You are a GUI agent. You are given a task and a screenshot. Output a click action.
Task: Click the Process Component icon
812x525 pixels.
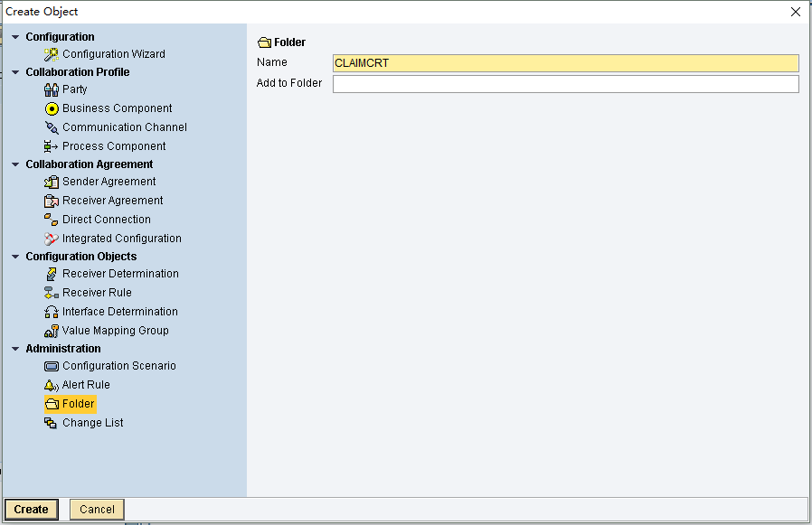click(51, 146)
